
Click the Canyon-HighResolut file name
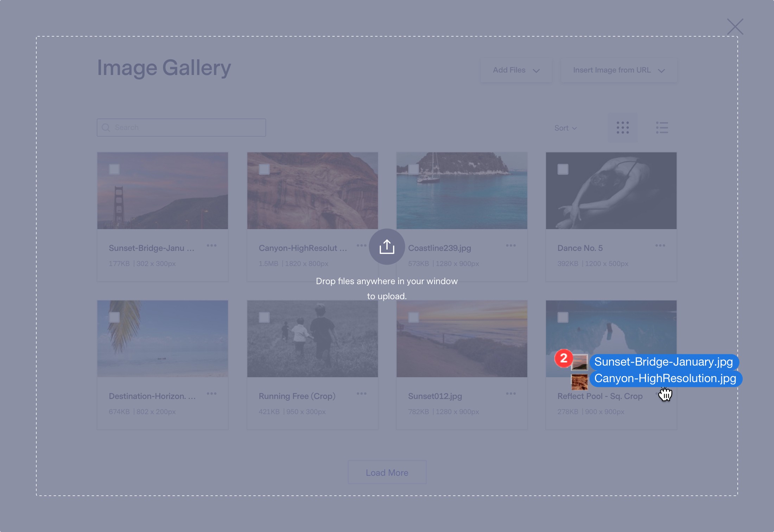point(303,248)
